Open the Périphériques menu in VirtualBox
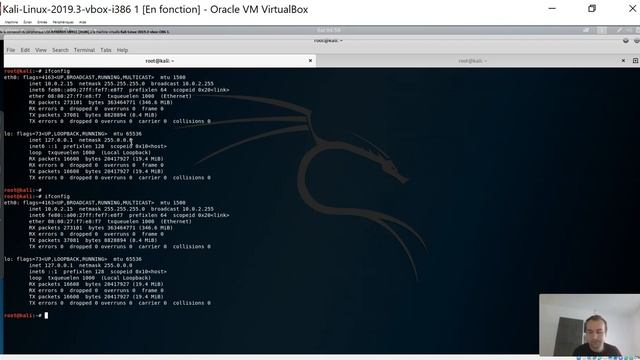This screenshot has height=360, width=640. tap(63, 22)
